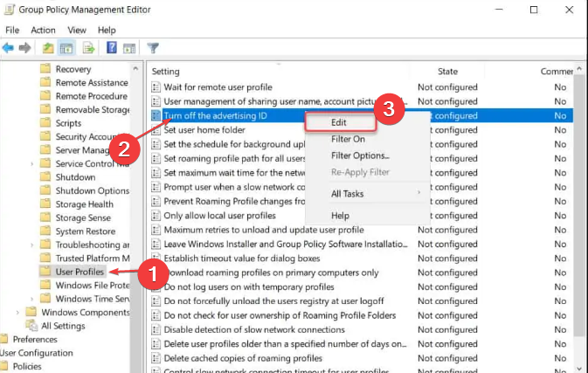Click the Scripts folder icon
The image size is (588, 373).
(x=45, y=122)
